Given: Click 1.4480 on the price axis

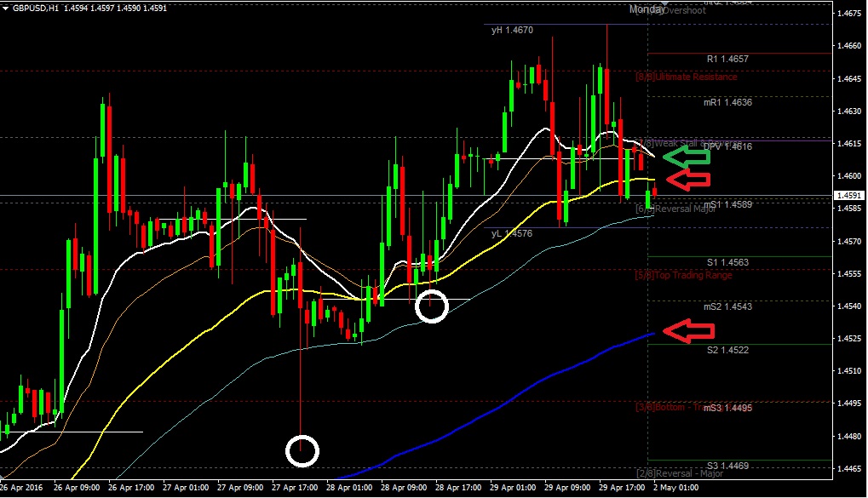Looking at the screenshot, I should point(849,436).
